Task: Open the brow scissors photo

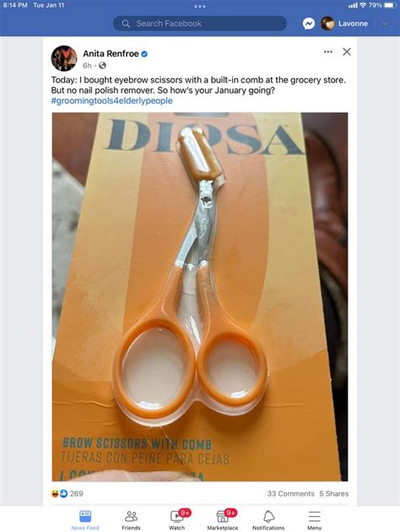Action: tap(200, 297)
